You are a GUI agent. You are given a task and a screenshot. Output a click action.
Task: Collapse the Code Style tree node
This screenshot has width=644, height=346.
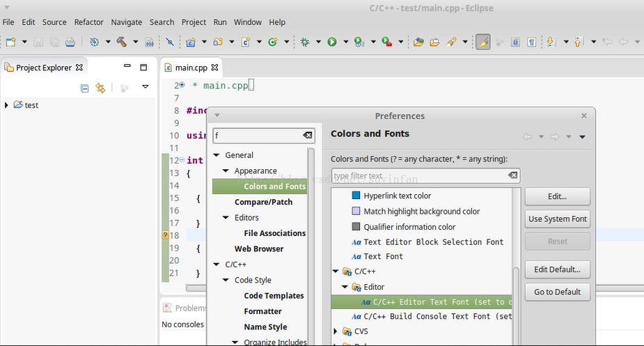click(226, 280)
